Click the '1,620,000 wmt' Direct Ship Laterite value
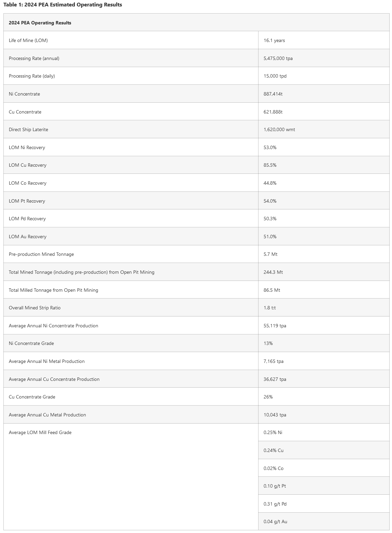Viewport: 392px width, 533px height. [279, 129]
